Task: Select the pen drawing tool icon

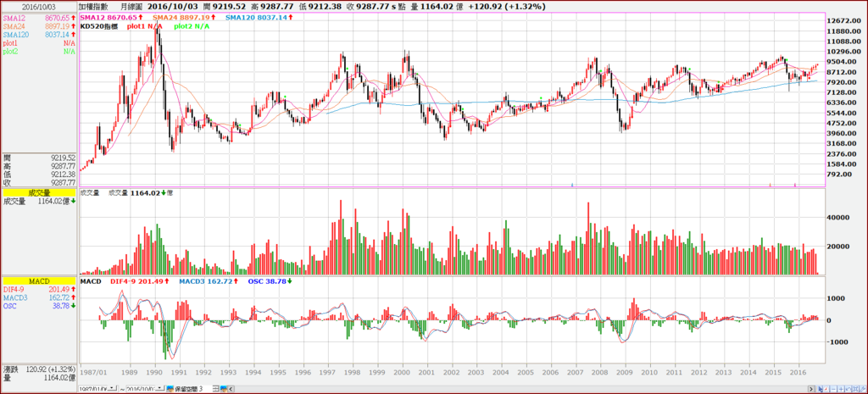Action: point(862,389)
